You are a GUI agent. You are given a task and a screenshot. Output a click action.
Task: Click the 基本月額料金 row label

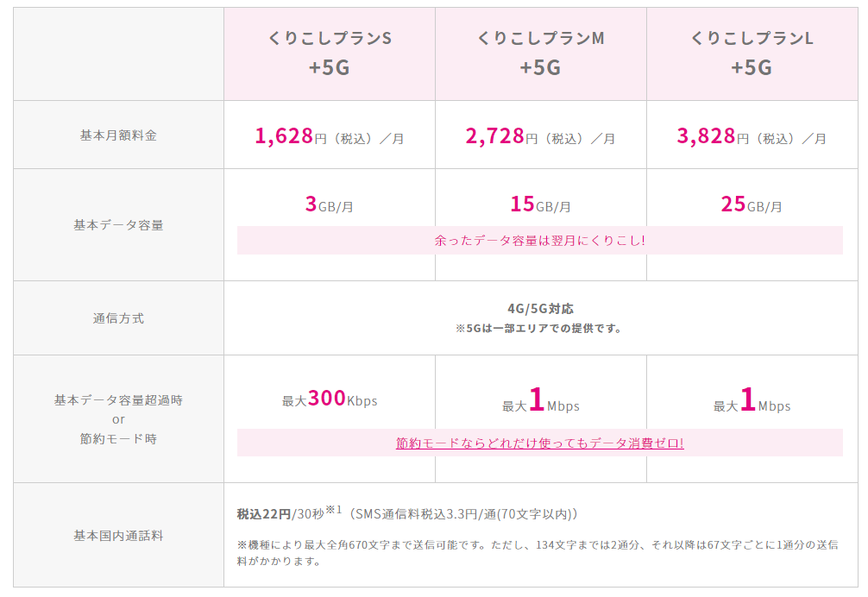pos(118,135)
